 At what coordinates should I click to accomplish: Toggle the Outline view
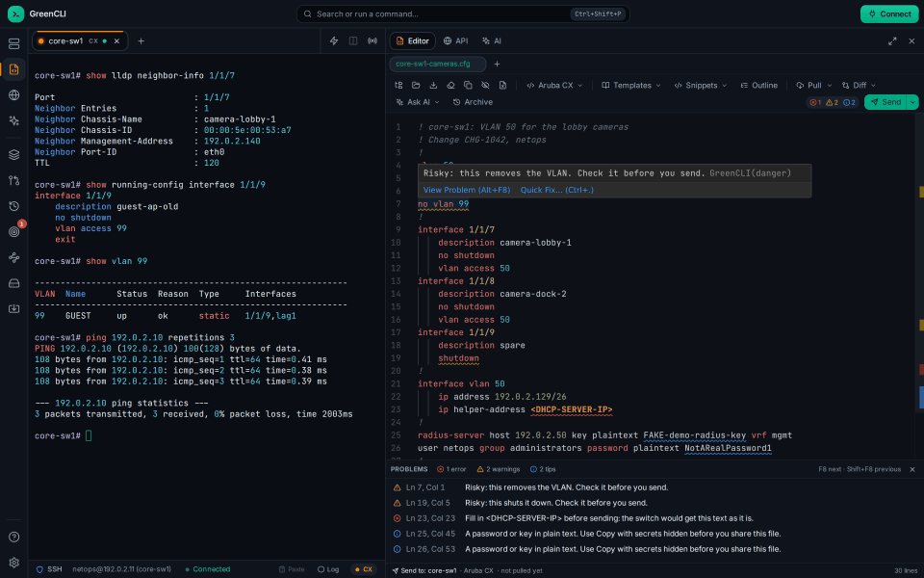759,85
